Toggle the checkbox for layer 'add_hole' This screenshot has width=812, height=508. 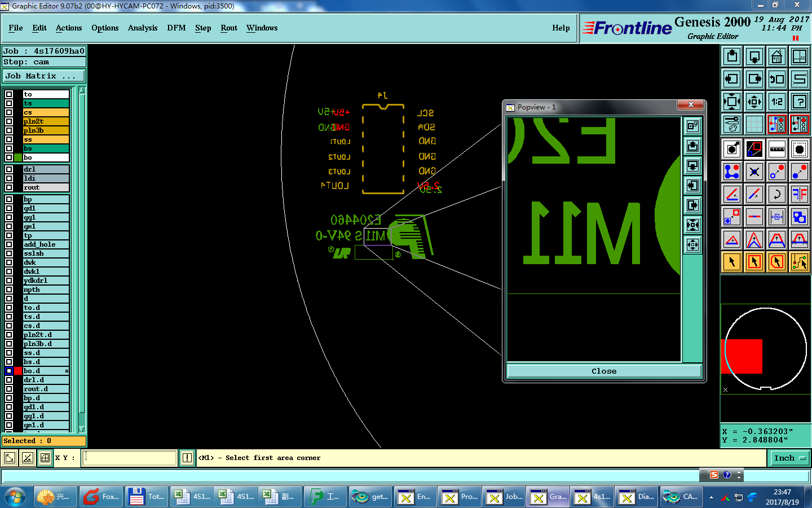9,244
